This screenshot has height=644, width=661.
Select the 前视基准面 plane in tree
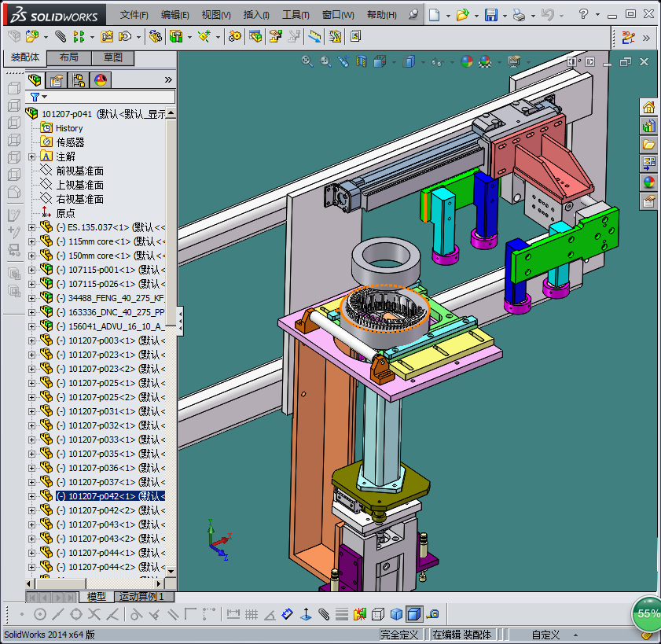click(x=79, y=171)
